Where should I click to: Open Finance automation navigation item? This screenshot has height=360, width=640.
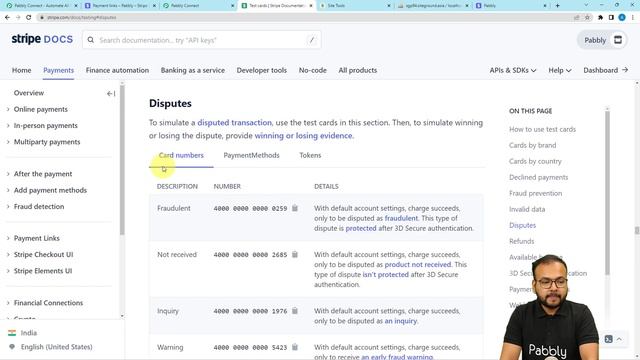117,70
